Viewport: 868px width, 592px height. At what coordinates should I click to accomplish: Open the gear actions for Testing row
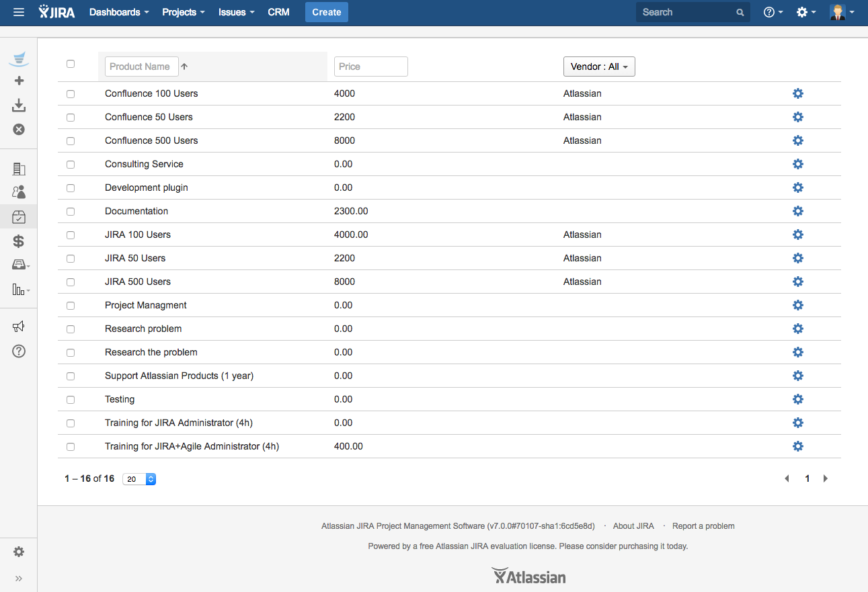[x=797, y=399]
